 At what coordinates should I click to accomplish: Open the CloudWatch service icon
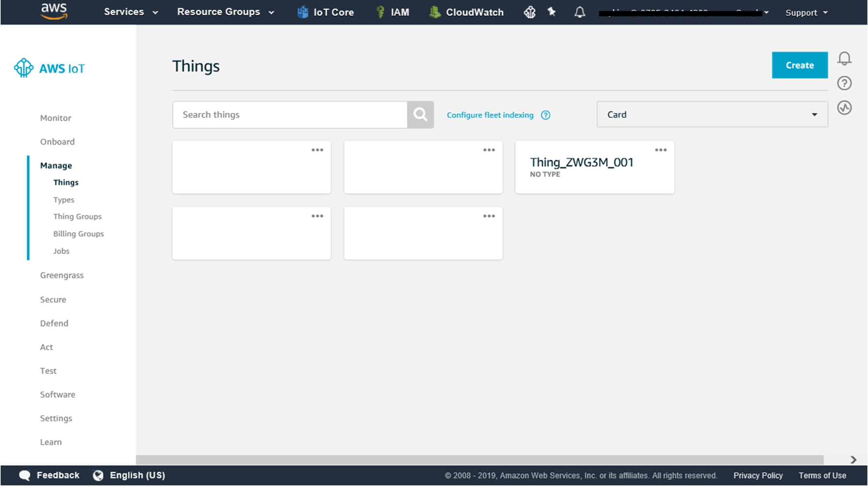click(435, 12)
